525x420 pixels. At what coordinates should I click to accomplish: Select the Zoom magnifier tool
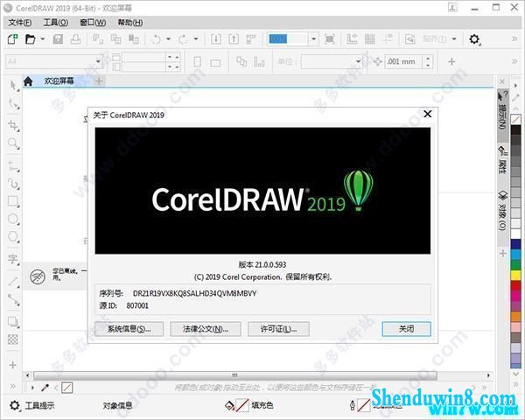click(x=13, y=143)
